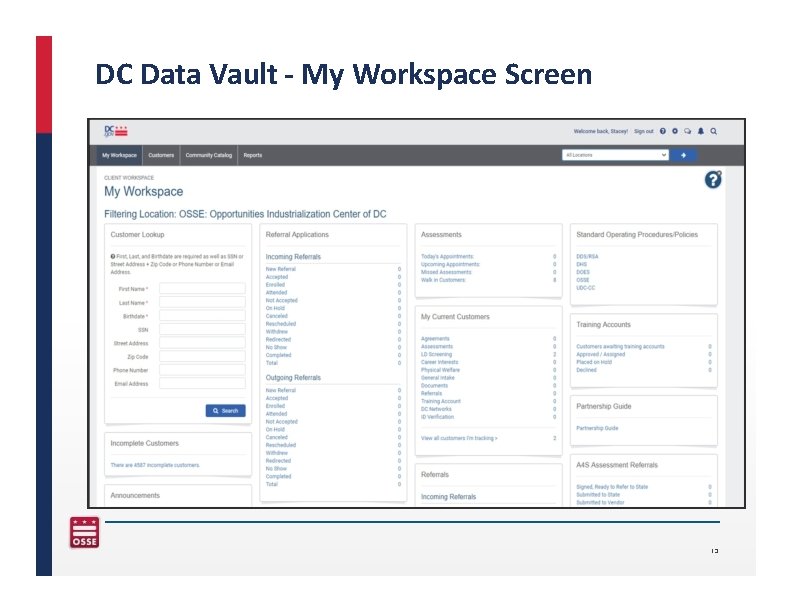The image size is (792, 612).
Task: Open the settings gear icon in header
Action: click(x=675, y=131)
